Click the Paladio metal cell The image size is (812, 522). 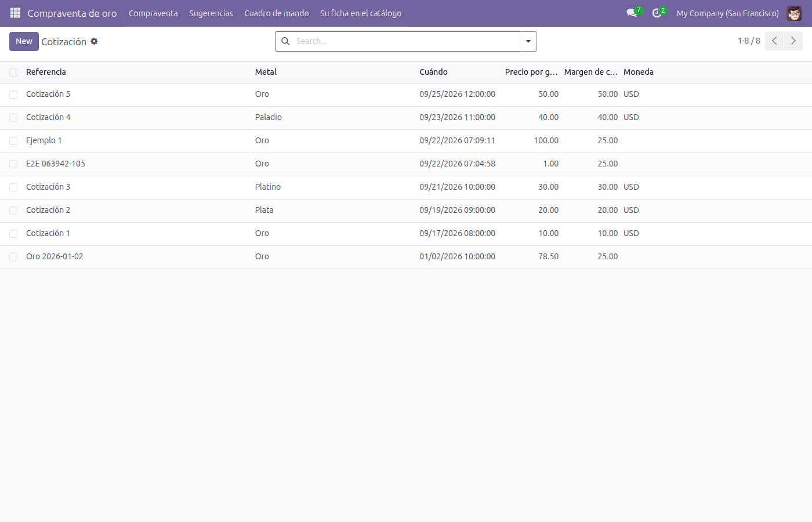pos(269,117)
